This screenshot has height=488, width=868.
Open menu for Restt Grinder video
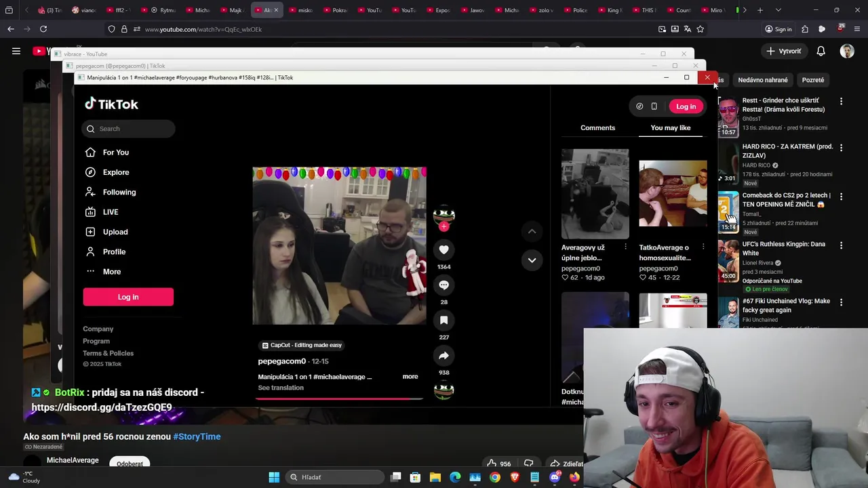841,101
